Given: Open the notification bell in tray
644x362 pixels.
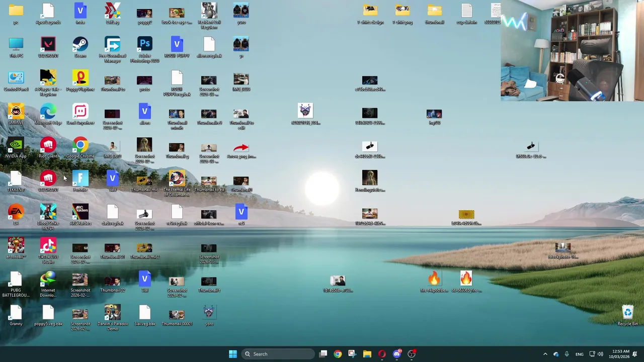Looking at the screenshot, I should point(635,354).
